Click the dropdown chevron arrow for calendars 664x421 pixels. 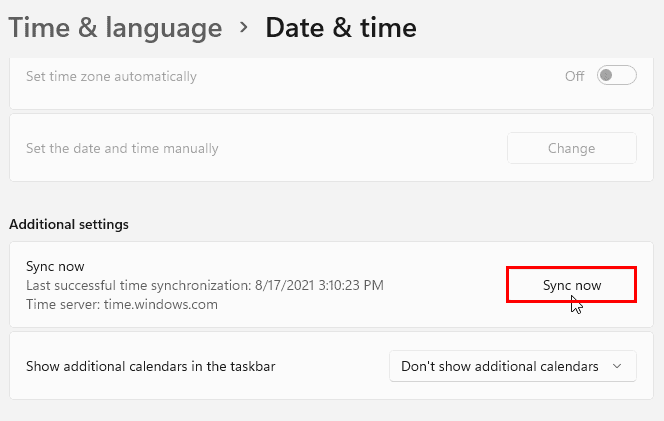617,366
